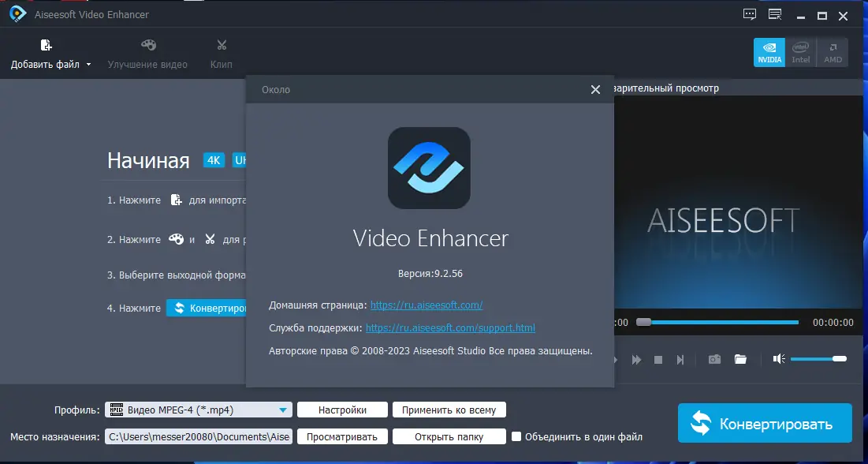Close the About dialog
Image resolution: width=868 pixels, height=464 pixels.
[596, 90]
